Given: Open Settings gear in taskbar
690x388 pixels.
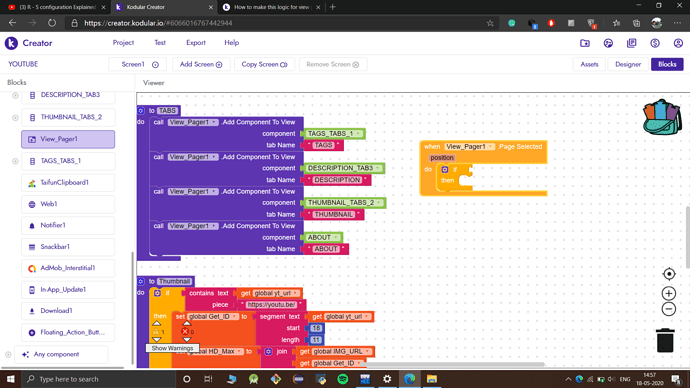Looking at the screenshot, I should (x=387, y=379).
